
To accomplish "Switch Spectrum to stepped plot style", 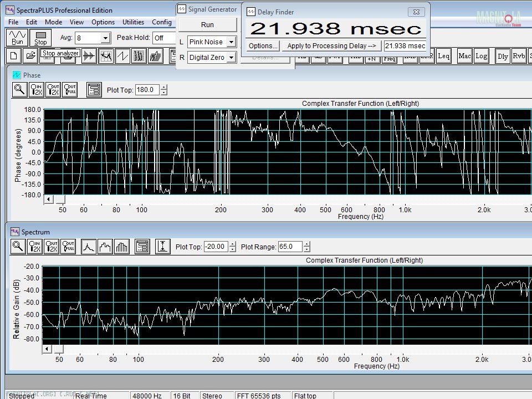I will pos(105,246).
